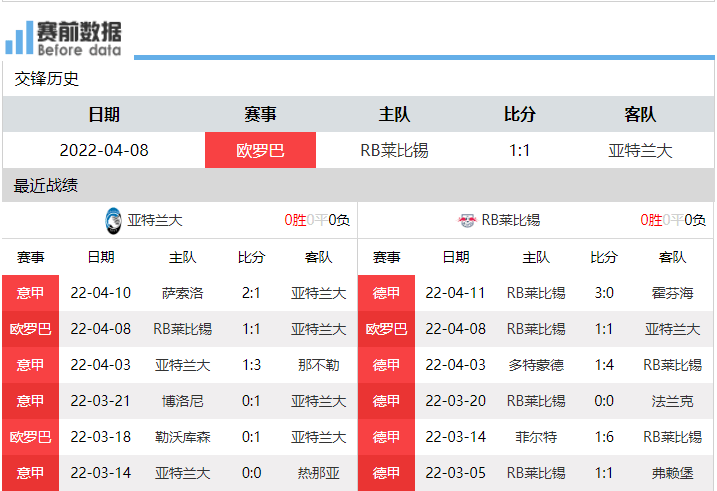Click the 欧罗巴 tag for the 勒沃库森 match
This screenshot has height=491, width=717.
[x=31, y=438]
